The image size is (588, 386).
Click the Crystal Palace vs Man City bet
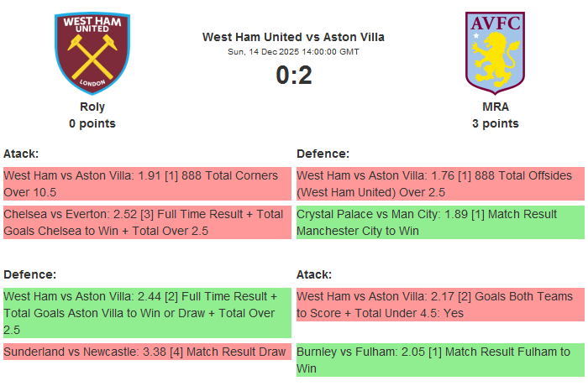click(440, 222)
